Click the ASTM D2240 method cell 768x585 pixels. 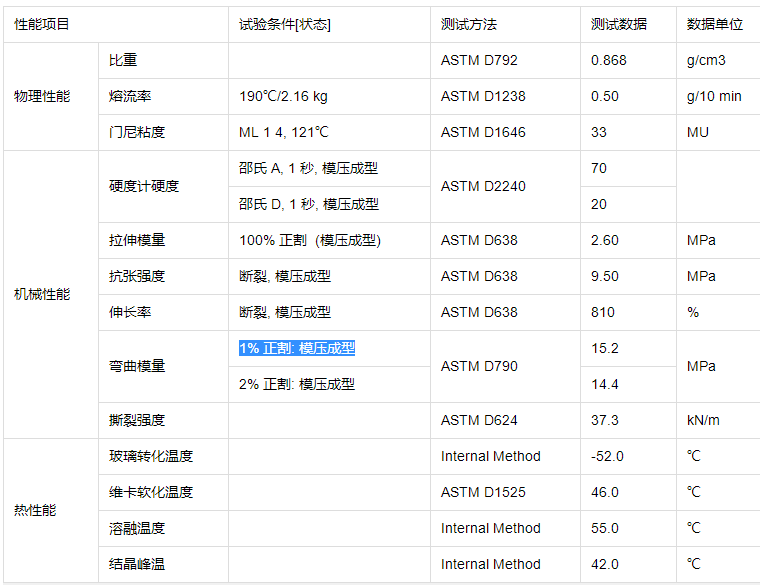pyautogui.click(x=483, y=186)
